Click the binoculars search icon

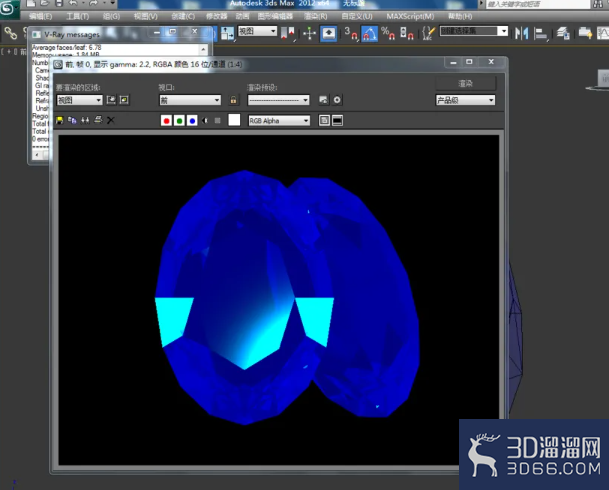point(599,4)
